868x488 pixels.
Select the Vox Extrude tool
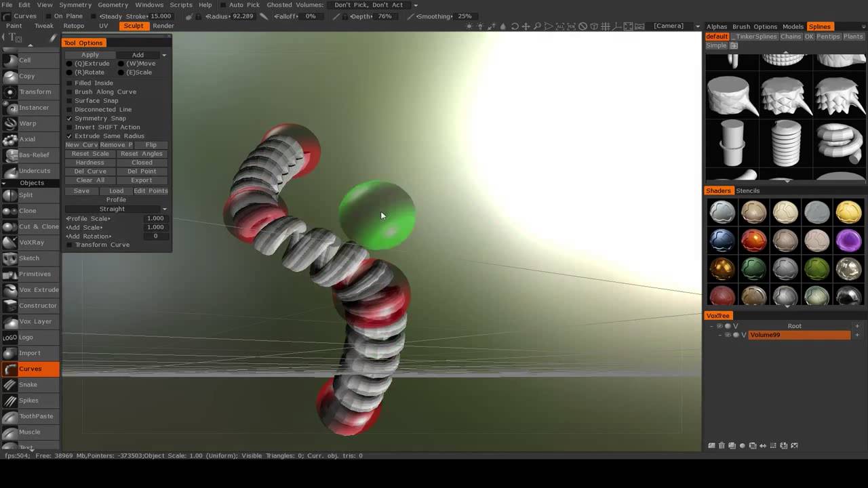click(x=30, y=289)
